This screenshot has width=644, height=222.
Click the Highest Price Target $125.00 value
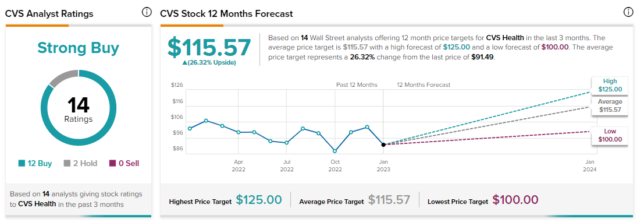click(x=259, y=200)
